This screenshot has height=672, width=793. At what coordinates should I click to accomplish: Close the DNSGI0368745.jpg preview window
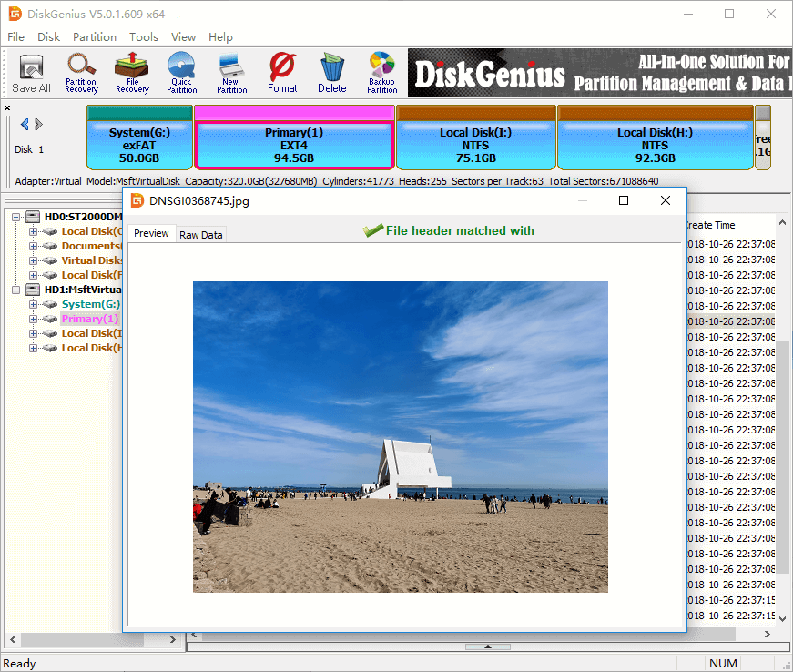(x=666, y=200)
